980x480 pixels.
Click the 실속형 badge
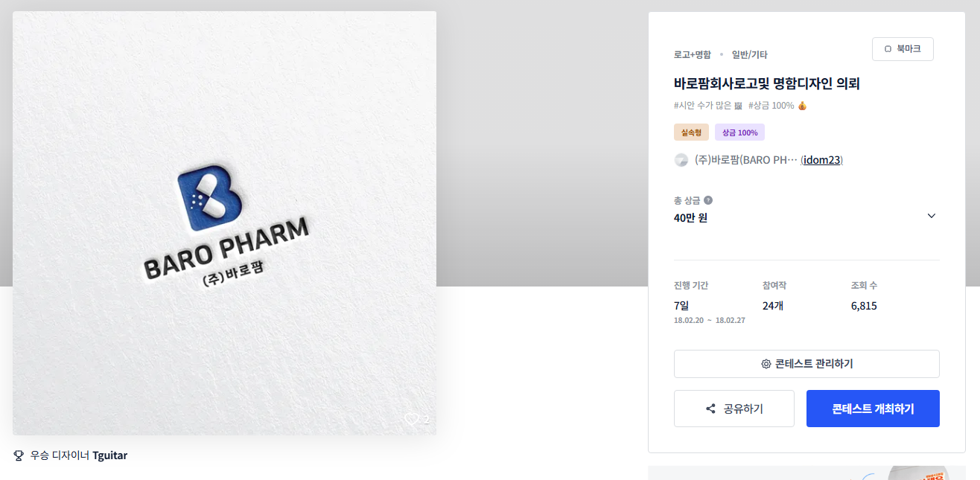click(691, 132)
